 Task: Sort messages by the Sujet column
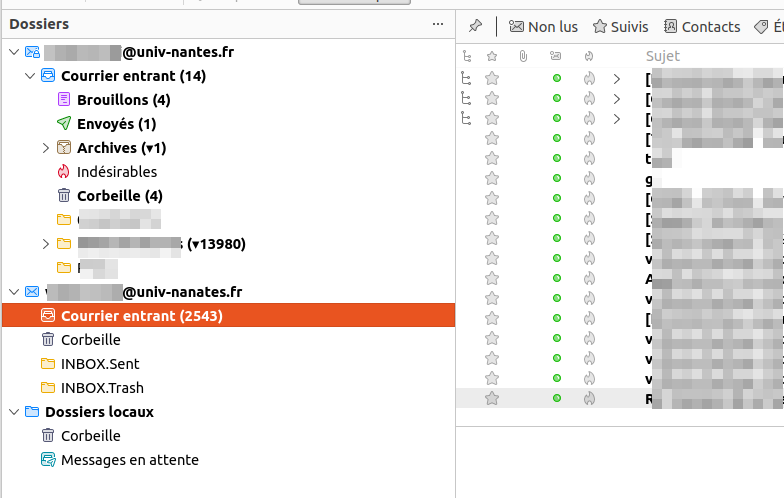coord(662,56)
